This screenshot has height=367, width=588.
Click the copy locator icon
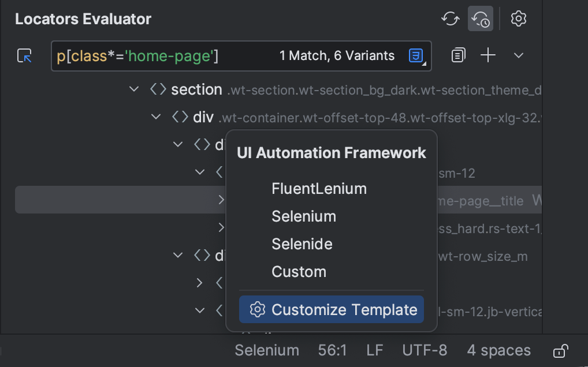click(x=457, y=55)
